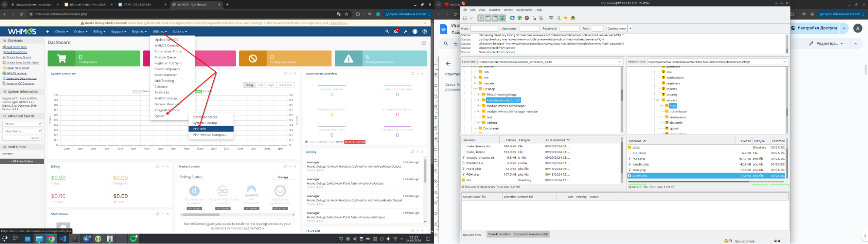
Task: Open WHMCS wrench setup icon
Action: click(406, 31)
